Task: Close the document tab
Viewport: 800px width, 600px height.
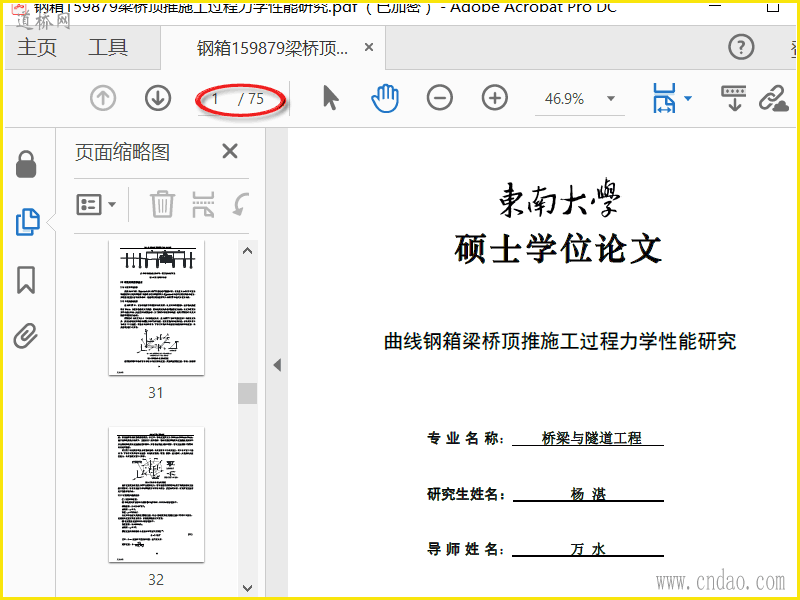Action: click(369, 47)
